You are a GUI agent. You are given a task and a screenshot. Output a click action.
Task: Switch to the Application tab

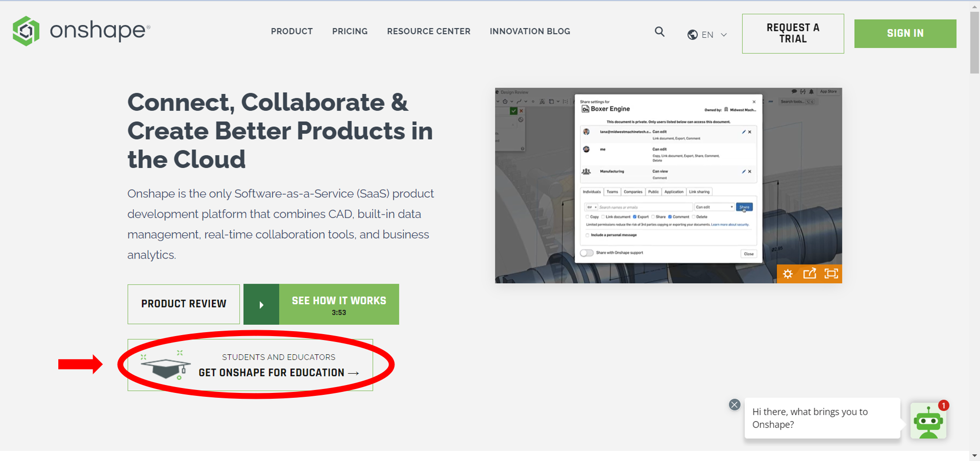pyautogui.click(x=674, y=192)
